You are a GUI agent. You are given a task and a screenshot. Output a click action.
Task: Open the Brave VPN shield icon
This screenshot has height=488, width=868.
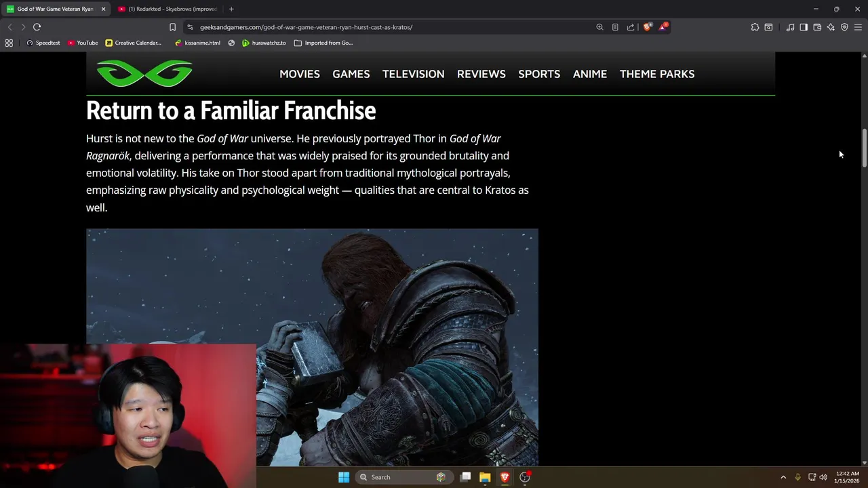(x=844, y=27)
